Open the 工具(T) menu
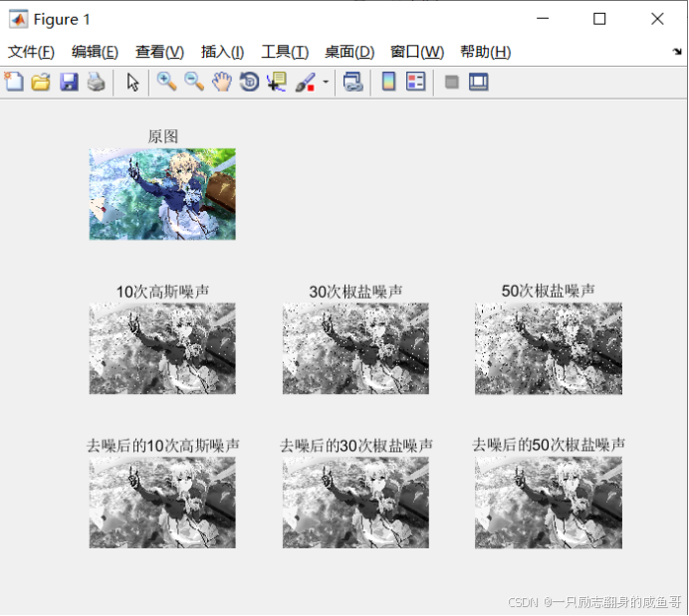Viewport: 689px width, 616px height. click(x=285, y=52)
